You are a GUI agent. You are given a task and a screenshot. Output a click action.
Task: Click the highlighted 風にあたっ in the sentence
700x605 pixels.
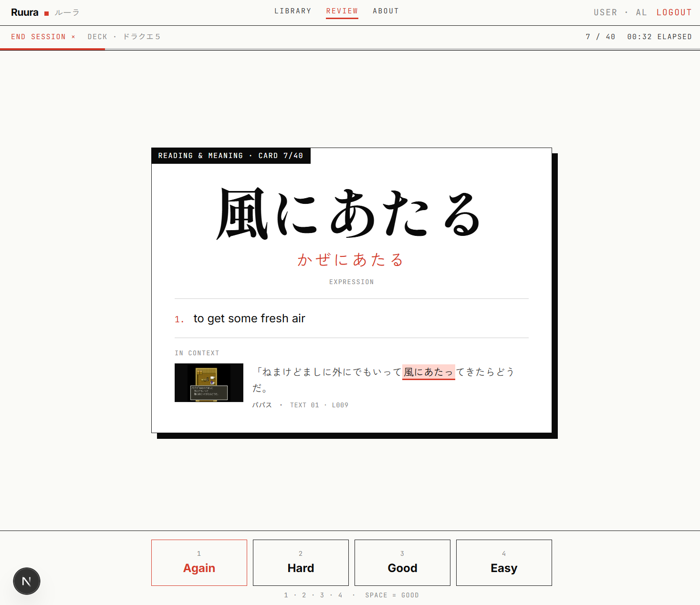(428, 372)
